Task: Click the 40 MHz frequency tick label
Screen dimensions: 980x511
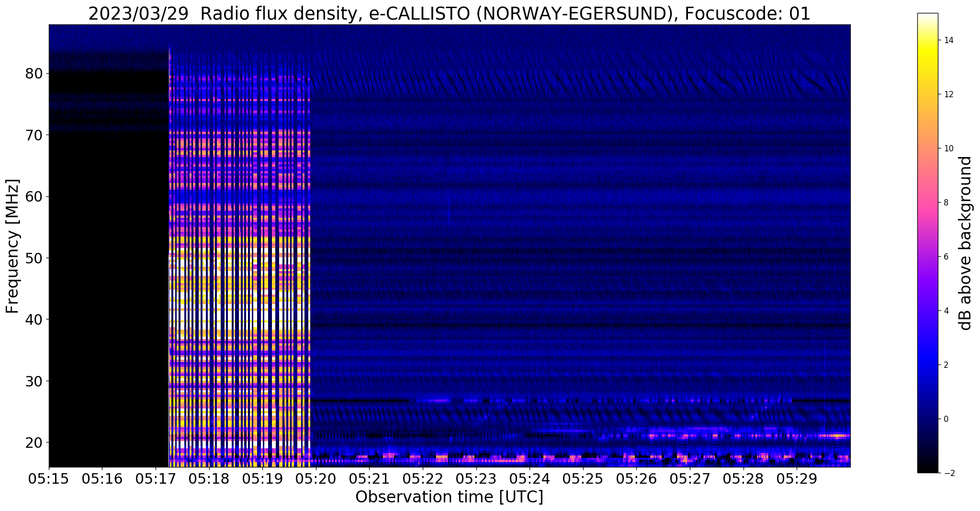Action: pos(34,319)
